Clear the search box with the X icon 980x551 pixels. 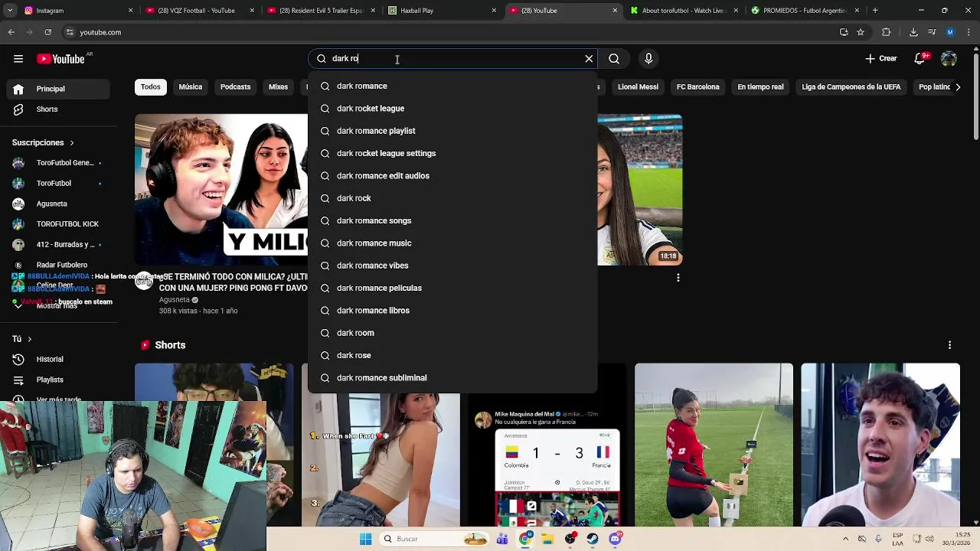click(x=589, y=59)
